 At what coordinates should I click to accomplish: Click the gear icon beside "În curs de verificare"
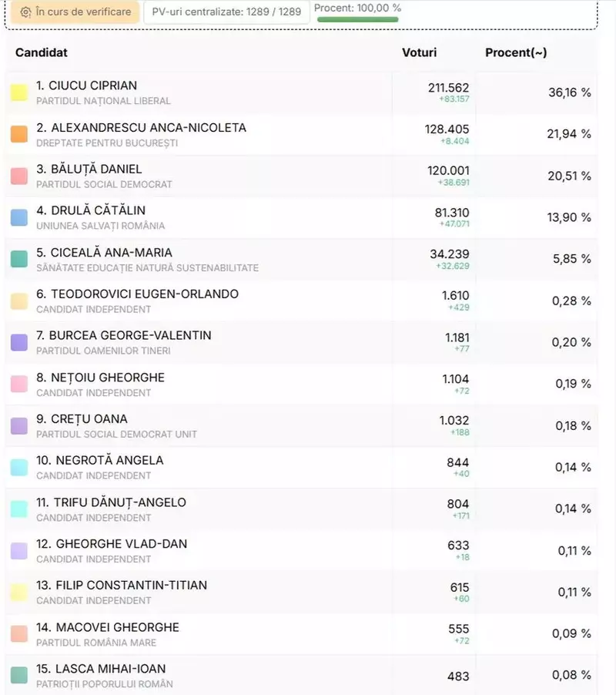click(x=26, y=12)
